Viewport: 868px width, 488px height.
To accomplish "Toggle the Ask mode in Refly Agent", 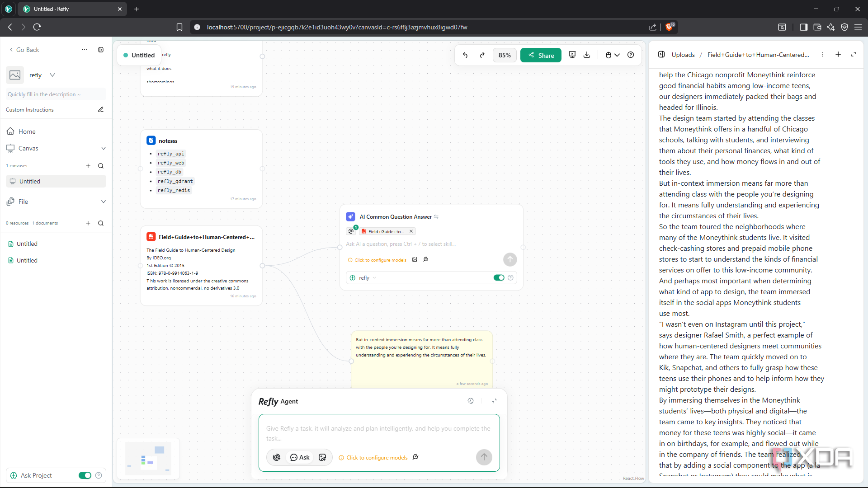I will pos(300,457).
